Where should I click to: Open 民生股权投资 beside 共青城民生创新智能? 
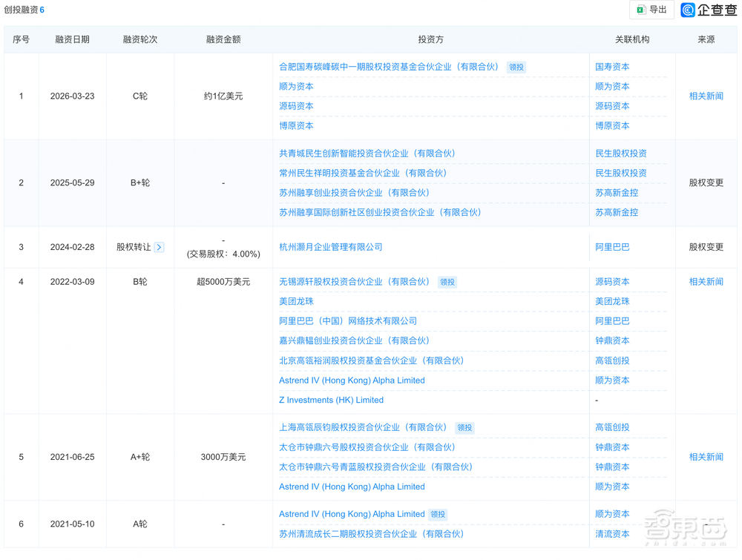click(x=621, y=154)
